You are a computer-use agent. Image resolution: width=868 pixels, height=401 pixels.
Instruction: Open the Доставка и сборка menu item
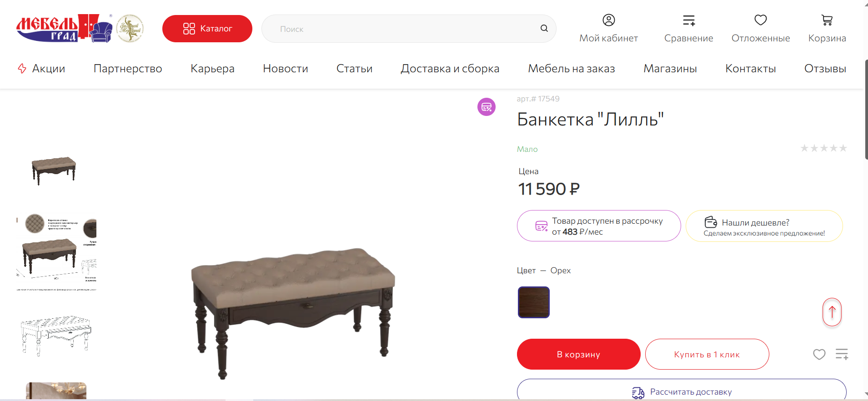450,69
